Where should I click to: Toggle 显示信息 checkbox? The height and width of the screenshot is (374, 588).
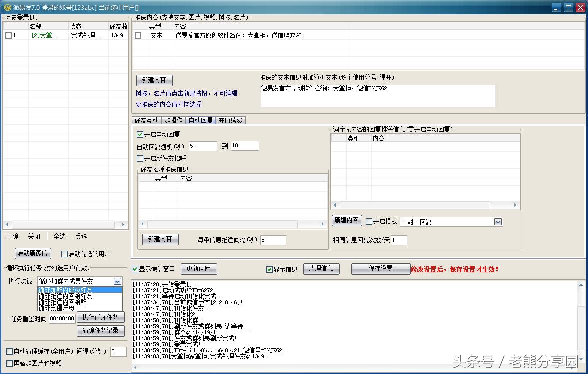coord(269,269)
